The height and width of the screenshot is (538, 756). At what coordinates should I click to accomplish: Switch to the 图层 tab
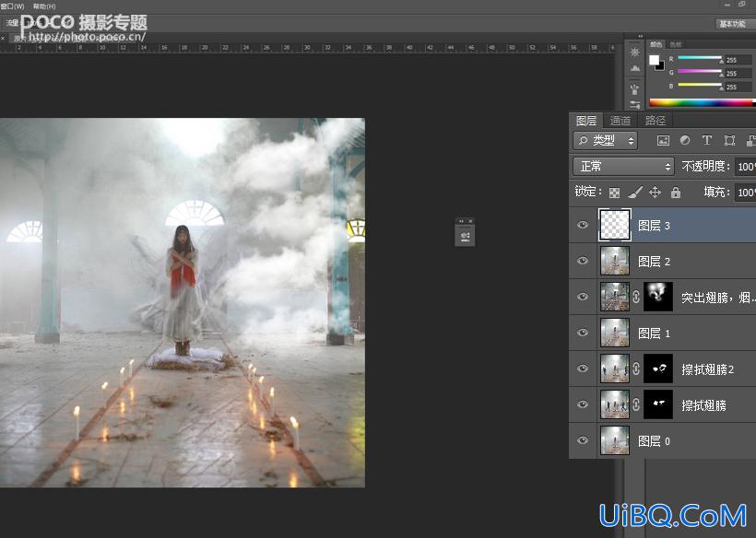(585, 121)
